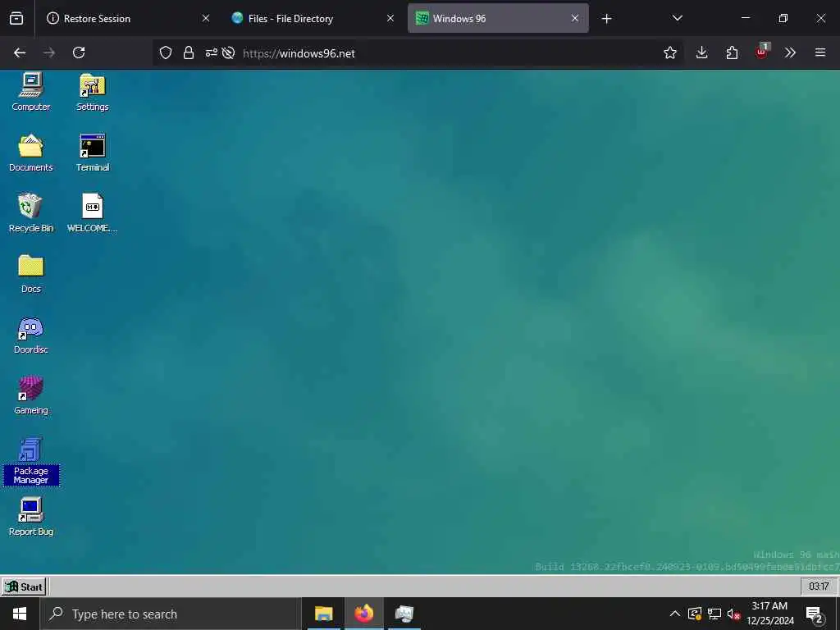The width and height of the screenshot is (840, 630).
Task: Open the Firefox application menu
Action: [820, 52]
